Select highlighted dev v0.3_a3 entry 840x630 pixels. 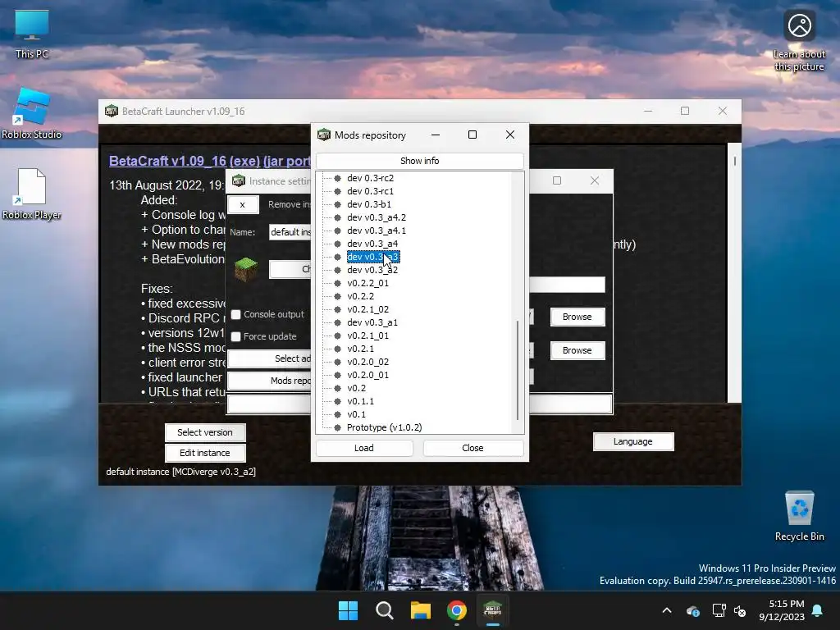coord(373,257)
